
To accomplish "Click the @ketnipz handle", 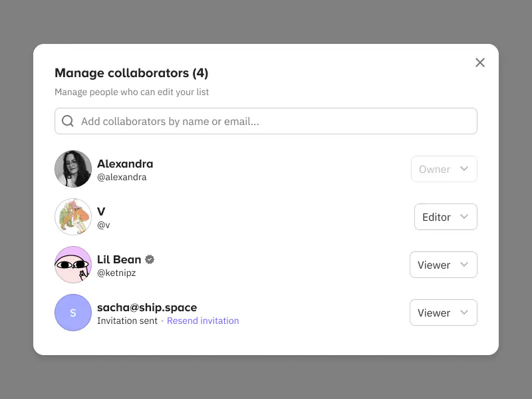I will 116,273.
